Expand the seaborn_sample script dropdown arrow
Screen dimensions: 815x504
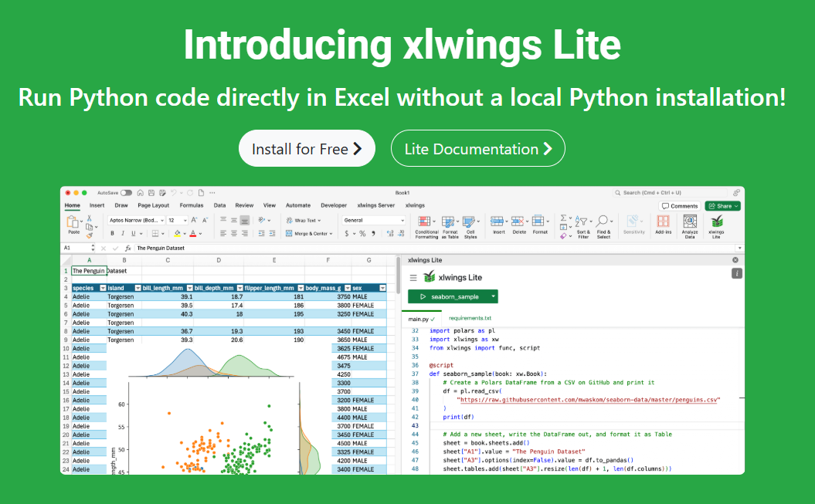(x=494, y=296)
